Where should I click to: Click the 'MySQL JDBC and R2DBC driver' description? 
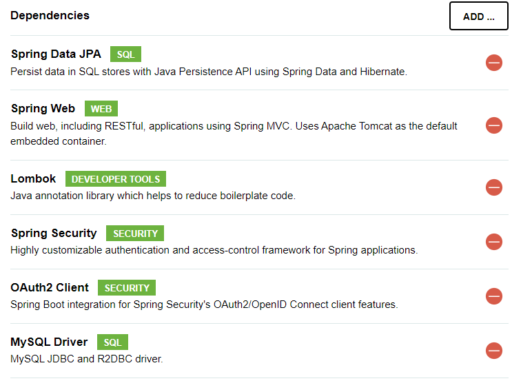tap(87, 359)
